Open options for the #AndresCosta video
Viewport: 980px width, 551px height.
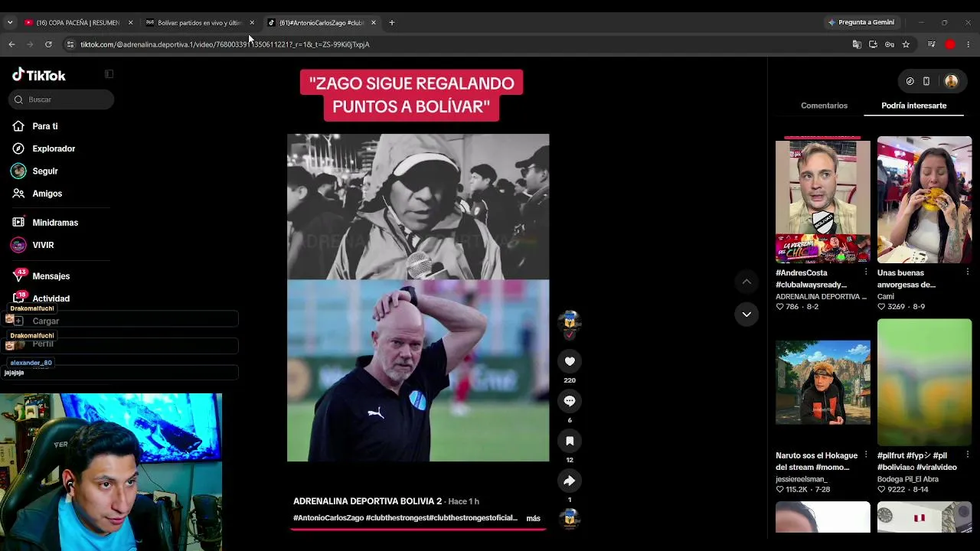click(x=866, y=273)
